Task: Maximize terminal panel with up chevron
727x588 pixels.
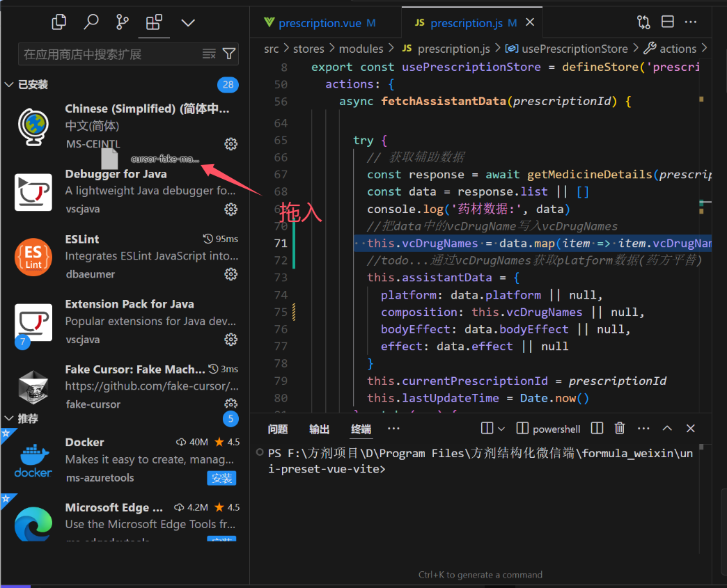Action: tap(667, 428)
